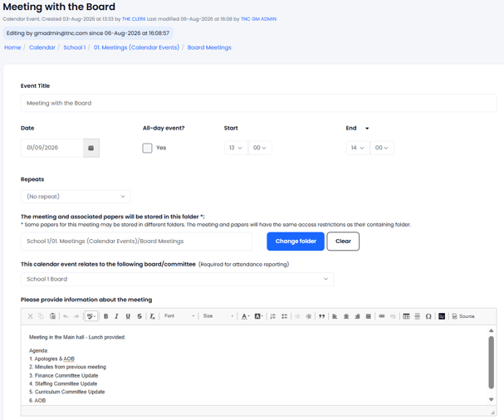
Task: Open the Font dropdown
Action: 179,316
